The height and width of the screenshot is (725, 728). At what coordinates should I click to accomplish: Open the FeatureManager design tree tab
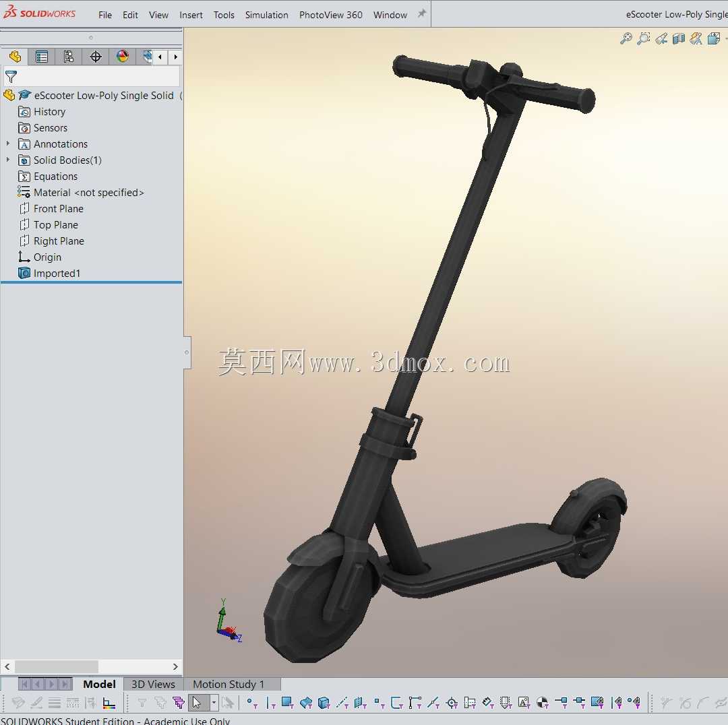tap(15, 57)
